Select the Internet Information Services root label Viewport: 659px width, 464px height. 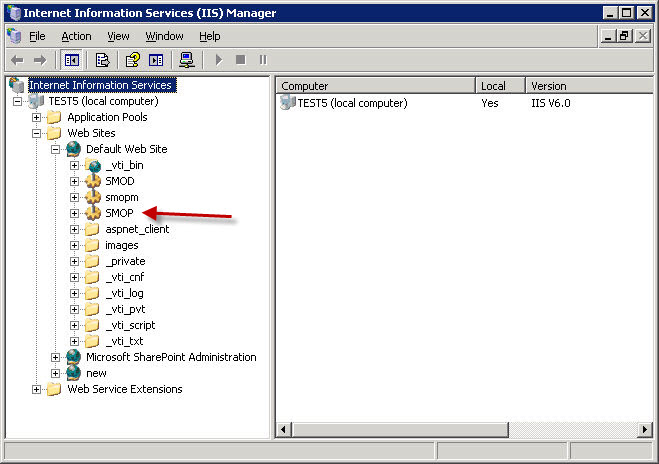point(100,85)
